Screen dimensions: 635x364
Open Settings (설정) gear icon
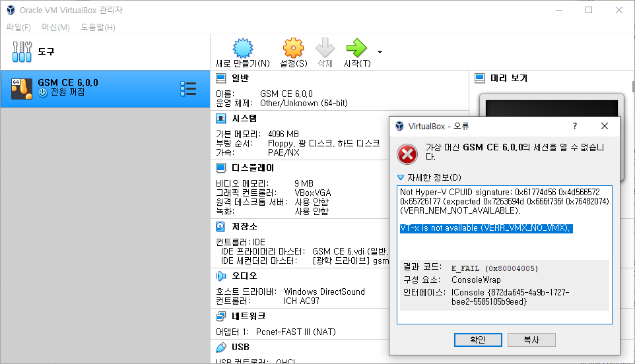(x=293, y=48)
